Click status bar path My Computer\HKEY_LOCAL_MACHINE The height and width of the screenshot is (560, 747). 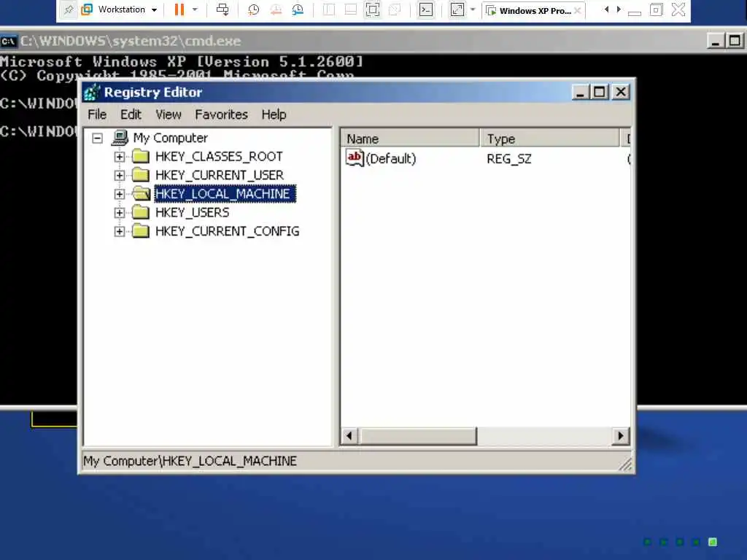[190, 461]
